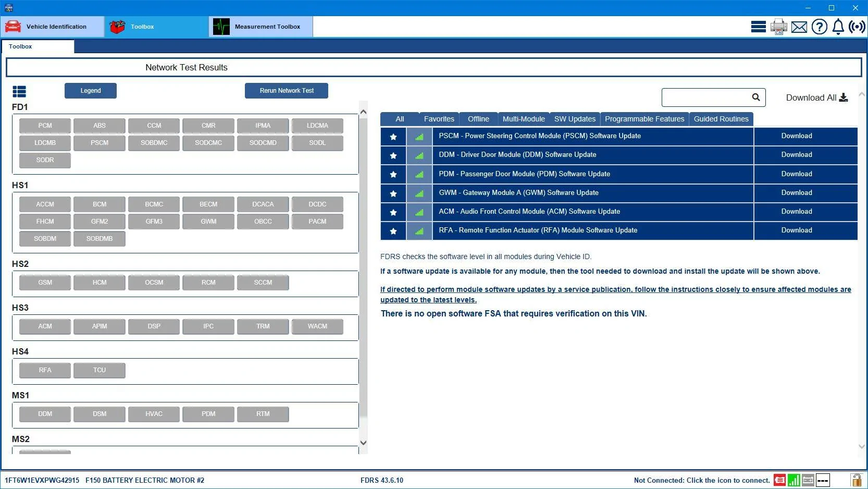Click Download All with arrow icon
The height and width of the screenshot is (489, 868).
(816, 97)
